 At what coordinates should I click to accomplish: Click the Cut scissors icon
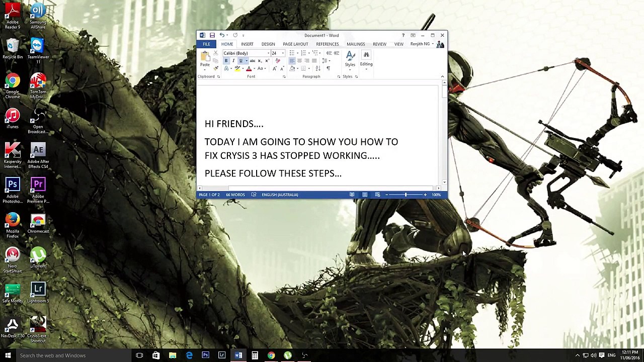click(x=215, y=53)
